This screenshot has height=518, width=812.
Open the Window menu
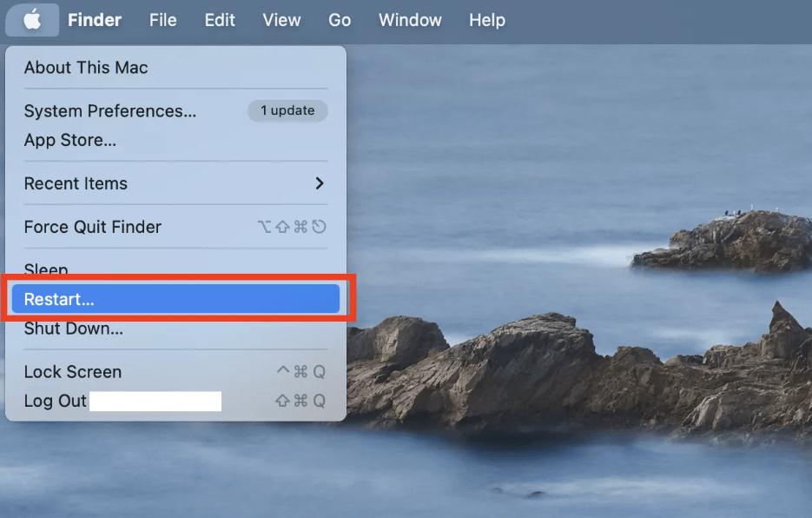(x=410, y=20)
